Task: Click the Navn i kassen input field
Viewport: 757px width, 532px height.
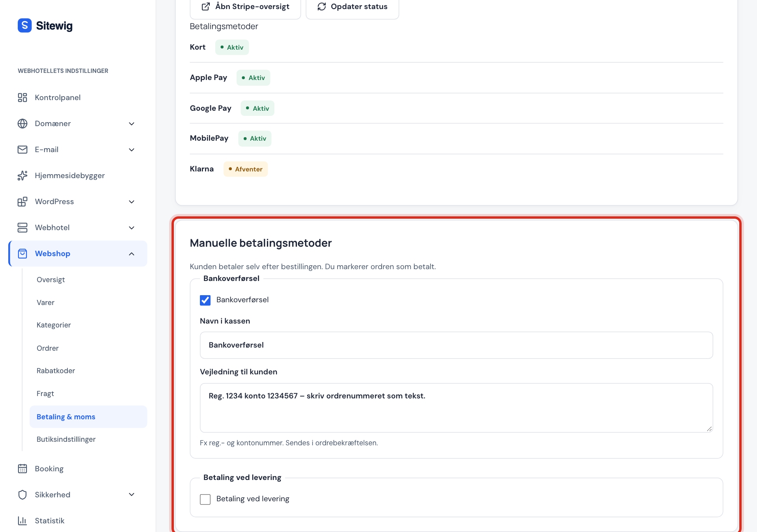Action: click(456, 345)
